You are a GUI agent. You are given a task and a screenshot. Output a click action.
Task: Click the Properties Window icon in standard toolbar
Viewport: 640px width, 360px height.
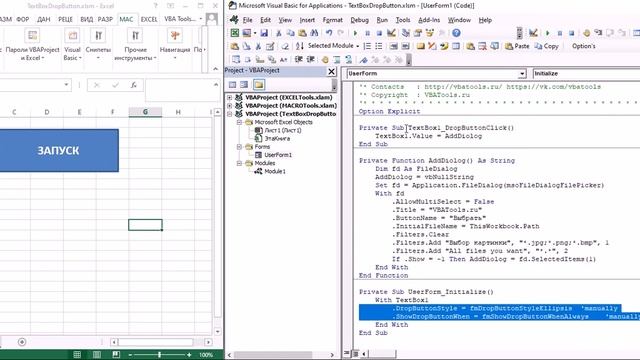point(418,33)
